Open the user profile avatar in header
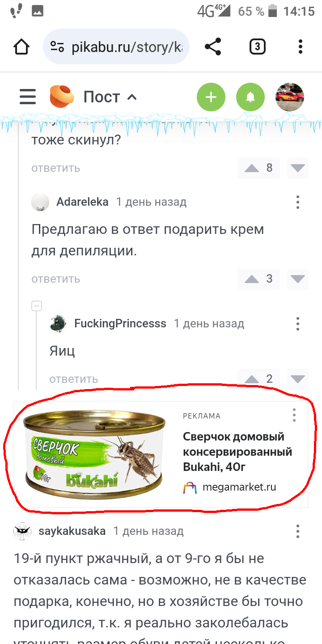This screenshot has height=644, width=322. 290,97
